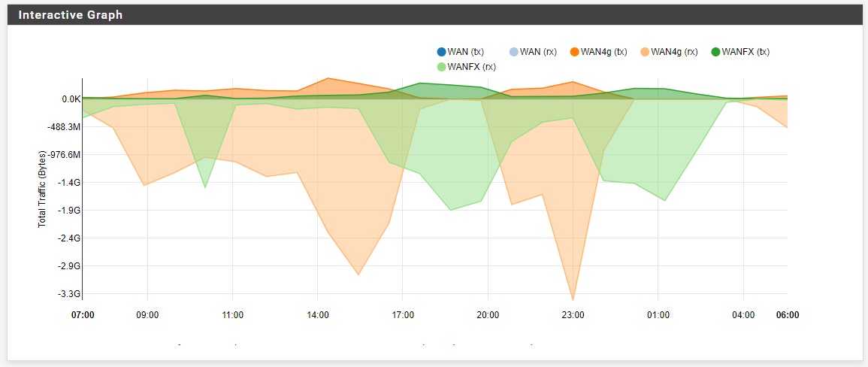Viewport: 868px width, 367px height.
Task: Click the Interactive Graph panel header
Action: pyautogui.click(x=71, y=15)
